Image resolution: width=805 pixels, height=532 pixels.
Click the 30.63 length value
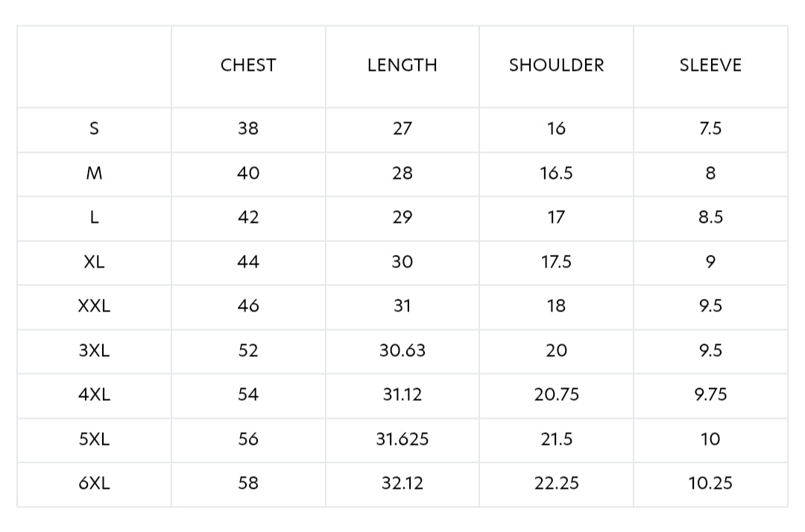(x=402, y=351)
